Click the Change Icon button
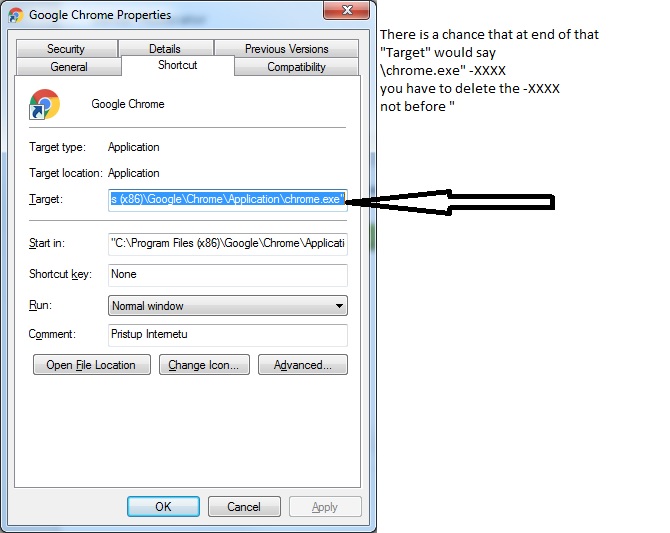 click(204, 365)
